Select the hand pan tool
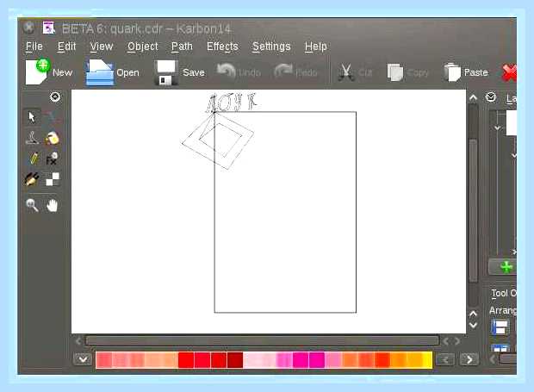The height and width of the screenshot is (392, 534). [52, 205]
